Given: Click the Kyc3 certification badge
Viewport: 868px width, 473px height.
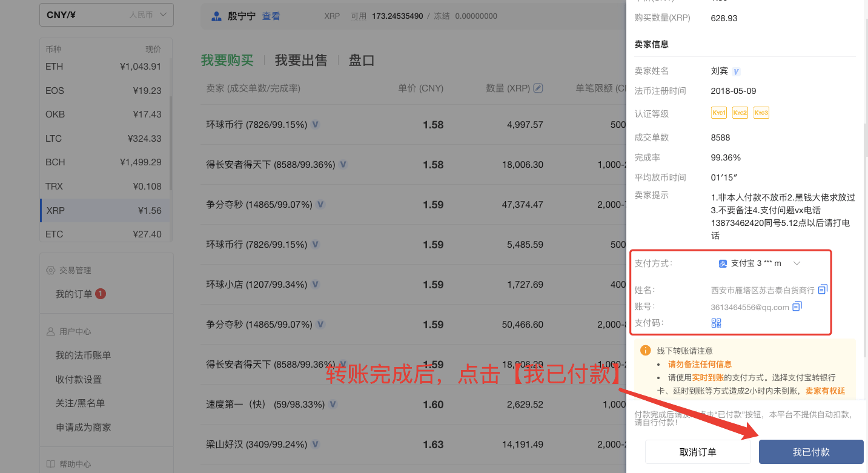Looking at the screenshot, I should click(761, 113).
